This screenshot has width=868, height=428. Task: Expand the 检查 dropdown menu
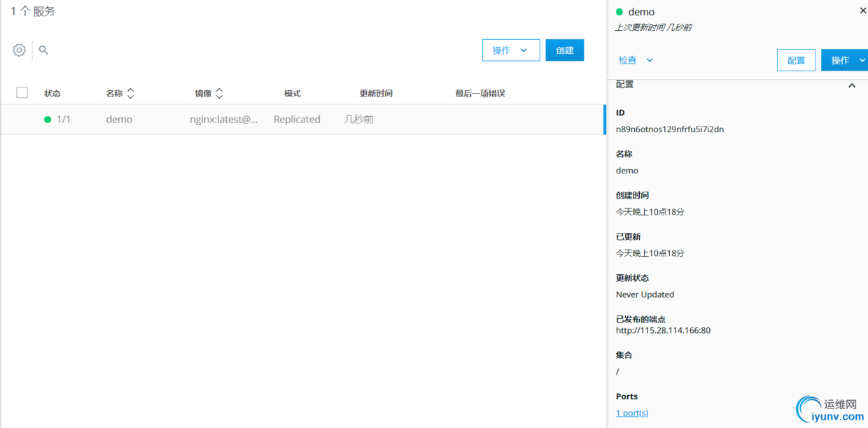coord(636,60)
